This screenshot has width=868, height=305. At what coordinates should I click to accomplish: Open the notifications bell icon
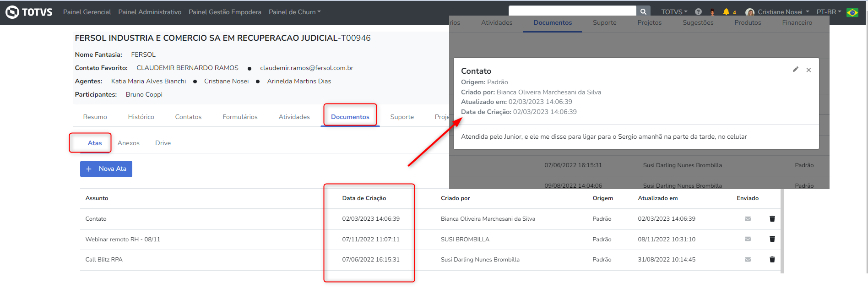coord(726,12)
